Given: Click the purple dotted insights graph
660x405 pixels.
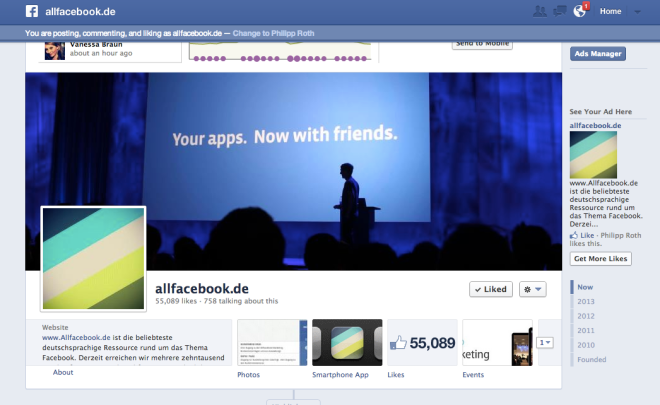Looking at the screenshot, I should (x=280, y=52).
